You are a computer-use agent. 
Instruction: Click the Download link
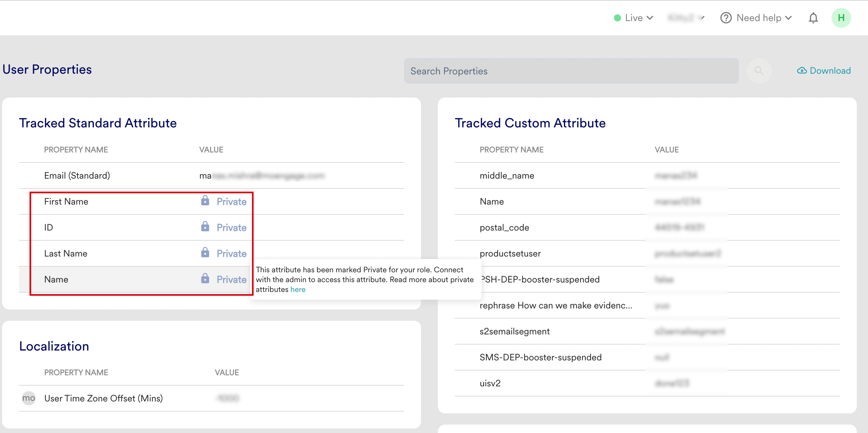click(830, 71)
